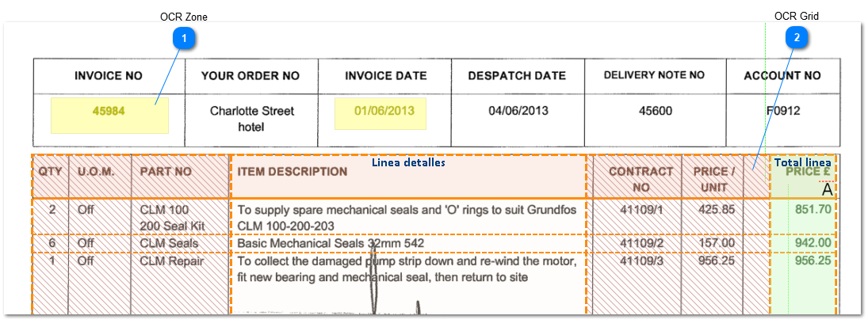Screen dimensions: 868x331
Task: Select the 942.00 total price cell
Action: 813,243
